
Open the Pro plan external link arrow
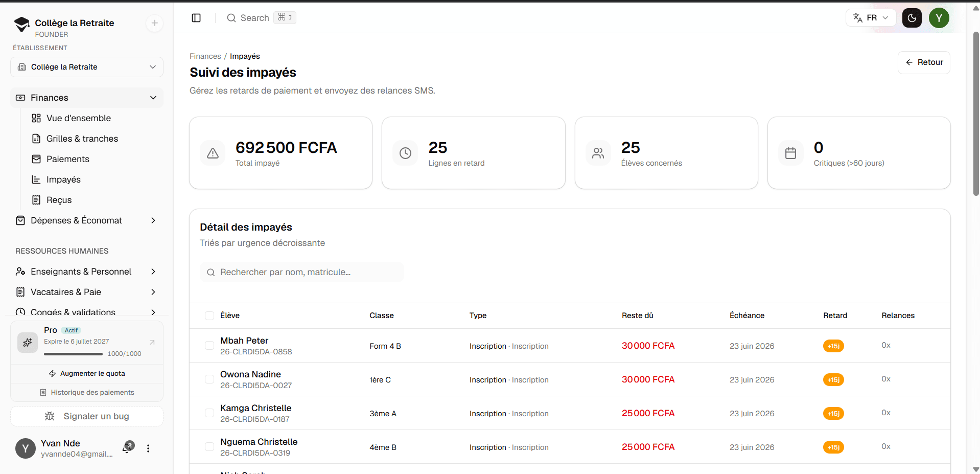click(152, 342)
